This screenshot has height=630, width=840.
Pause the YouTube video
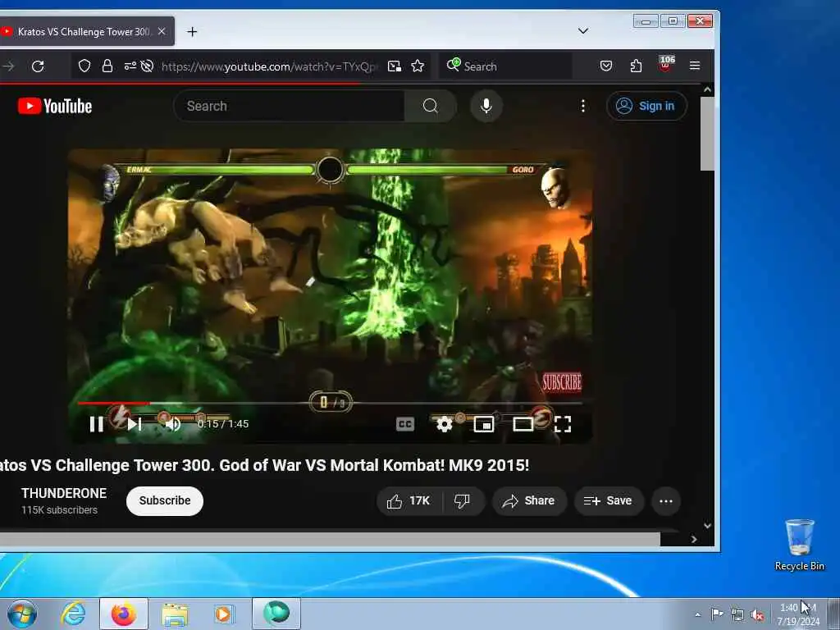pyautogui.click(x=97, y=424)
